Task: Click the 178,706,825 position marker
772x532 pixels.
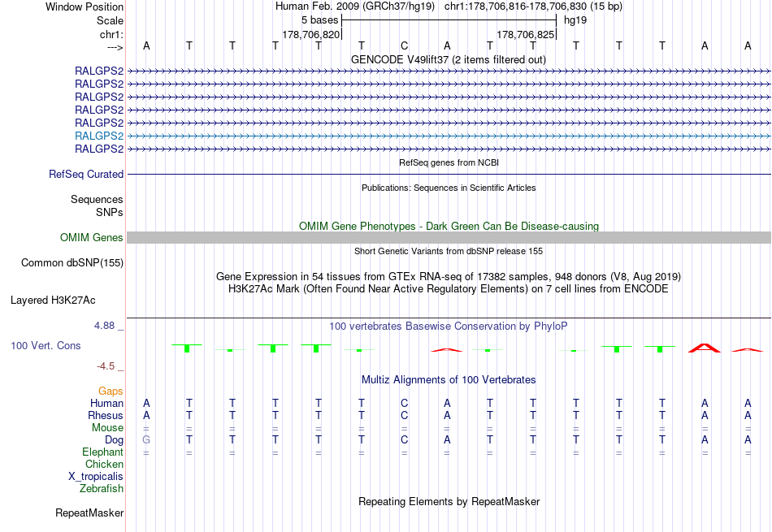Action: [525, 34]
